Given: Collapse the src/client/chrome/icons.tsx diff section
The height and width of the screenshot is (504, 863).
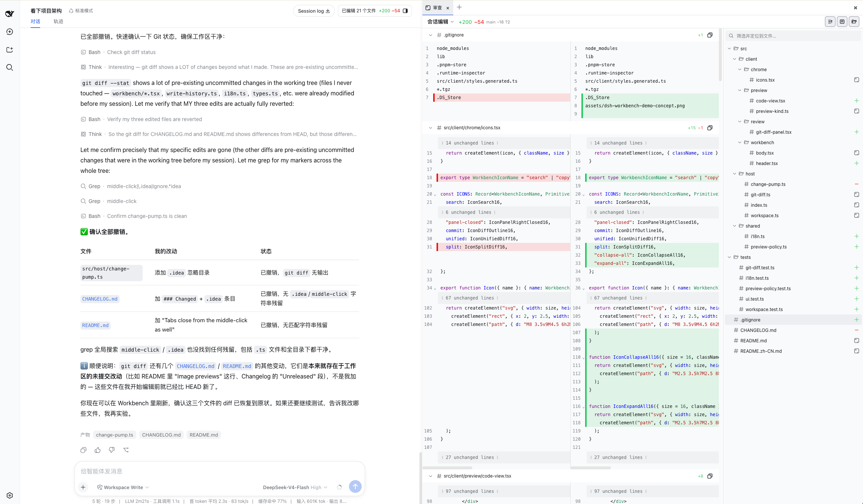Looking at the screenshot, I should [x=431, y=128].
